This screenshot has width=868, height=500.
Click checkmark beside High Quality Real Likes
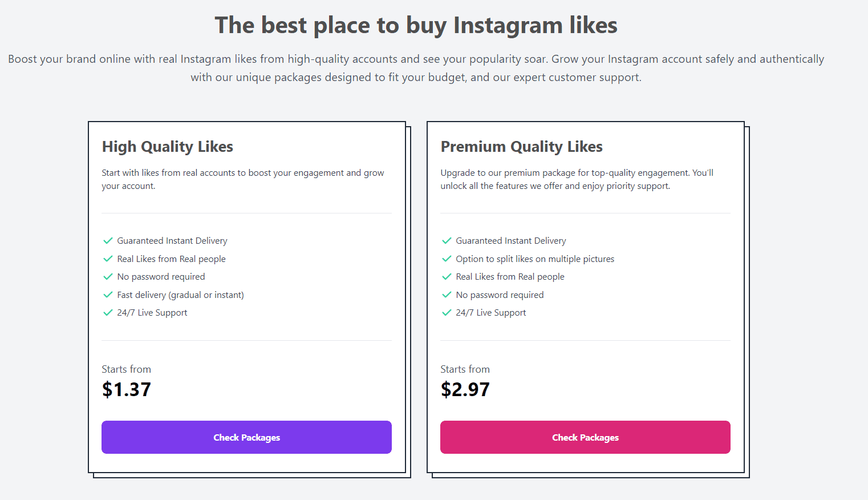click(x=108, y=259)
